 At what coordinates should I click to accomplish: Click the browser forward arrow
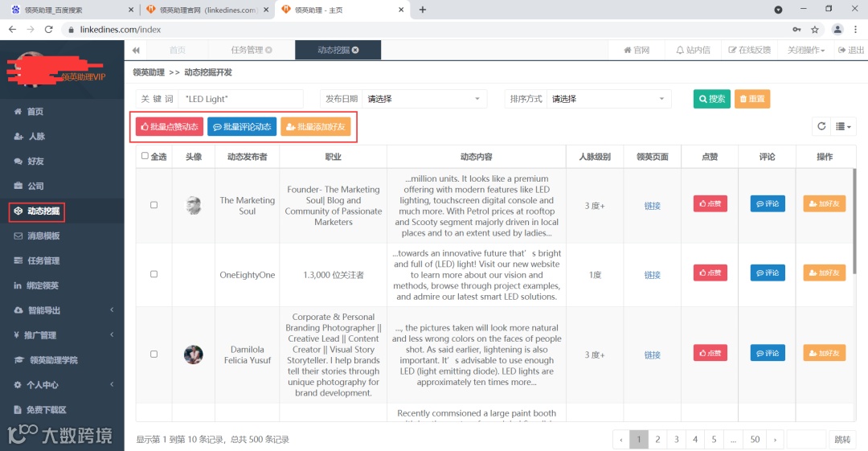tap(31, 30)
